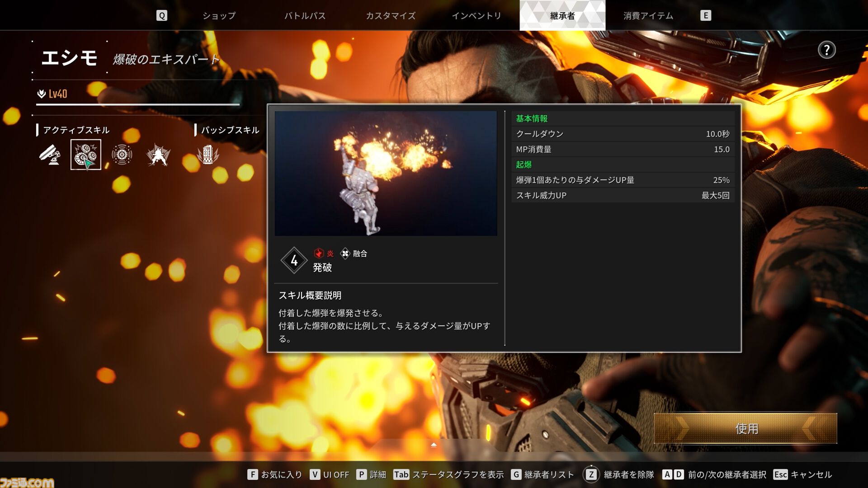Click the F key お気に入り favorite hint
Viewport: 868px width, 488px height.
(x=274, y=474)
